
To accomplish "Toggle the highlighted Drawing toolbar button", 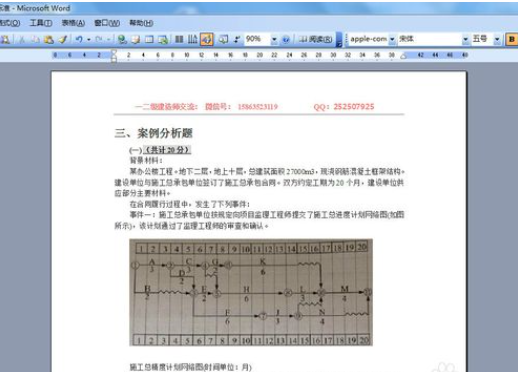I will point(207,40).
